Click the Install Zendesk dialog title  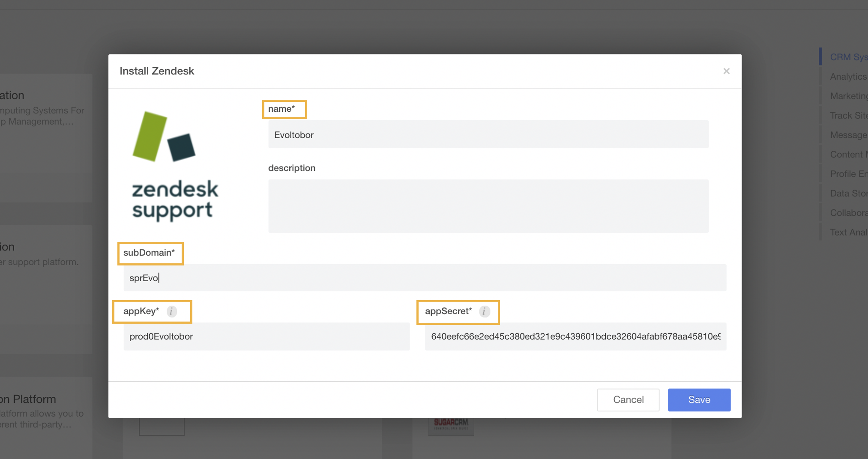point(157,71)
